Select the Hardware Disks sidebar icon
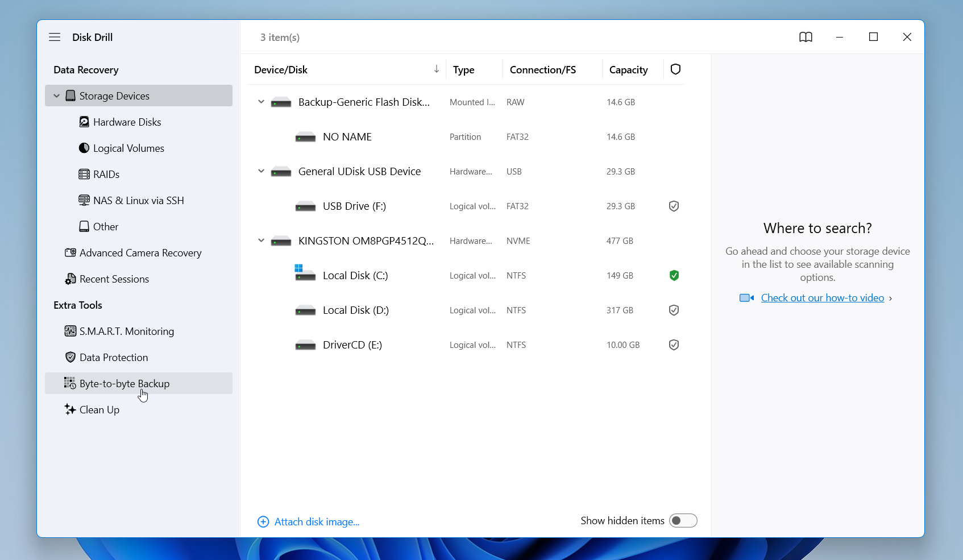 tap(84, 122)
